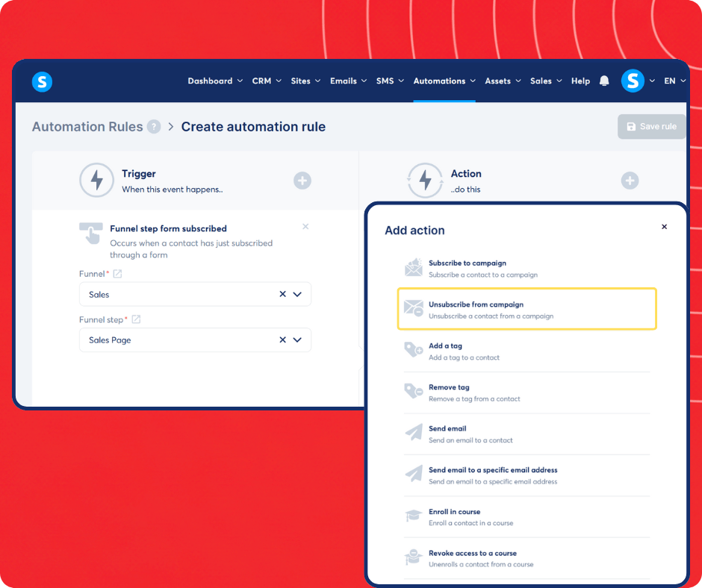This screenshot has height=588, width=702.
Task: Remove the Funnel step form subscribed trigger
Action: (x=305, y=226)
